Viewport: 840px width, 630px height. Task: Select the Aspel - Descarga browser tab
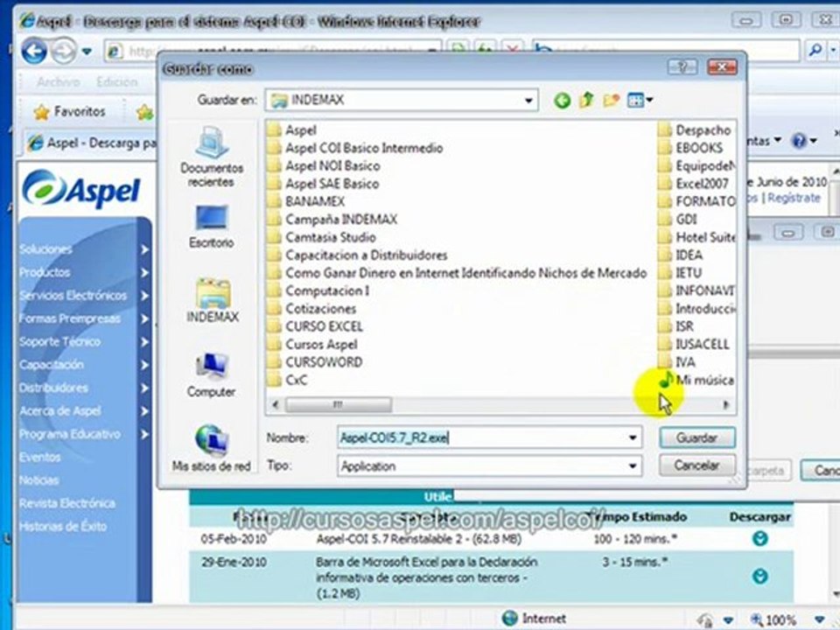[x=92, y=143]
